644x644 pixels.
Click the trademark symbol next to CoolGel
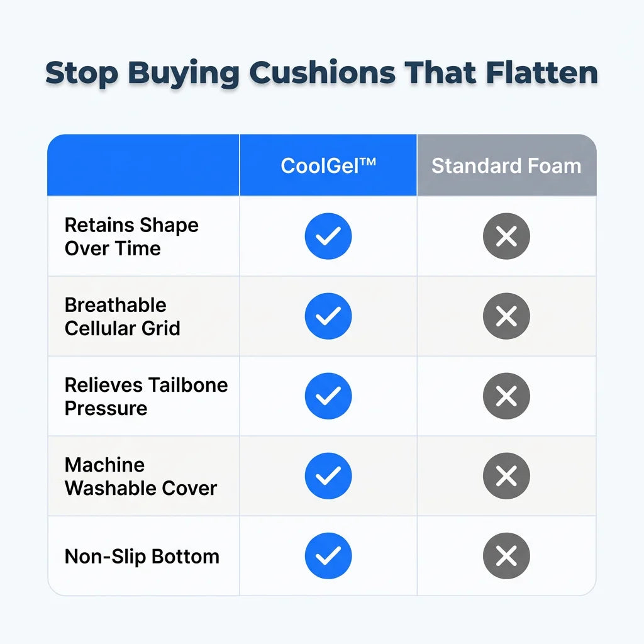click(368, 162)
